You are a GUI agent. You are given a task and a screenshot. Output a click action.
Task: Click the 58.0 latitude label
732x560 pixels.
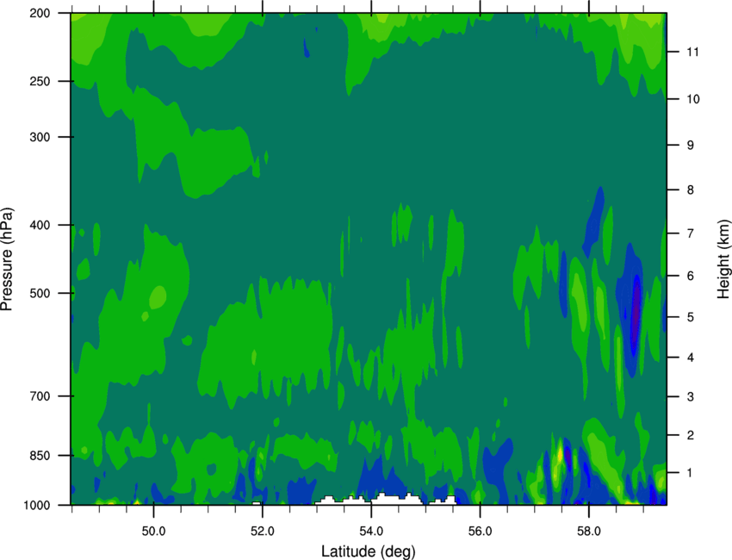(589, 531)
